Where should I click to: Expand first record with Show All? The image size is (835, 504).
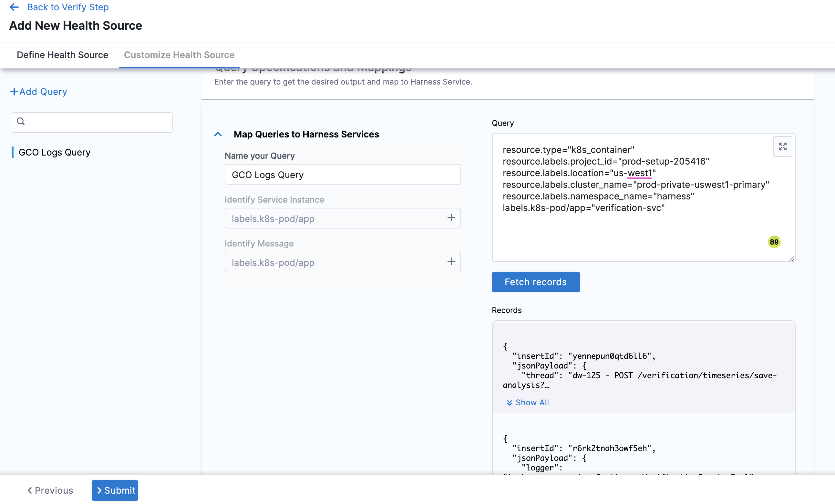click(x=532, y=402)
